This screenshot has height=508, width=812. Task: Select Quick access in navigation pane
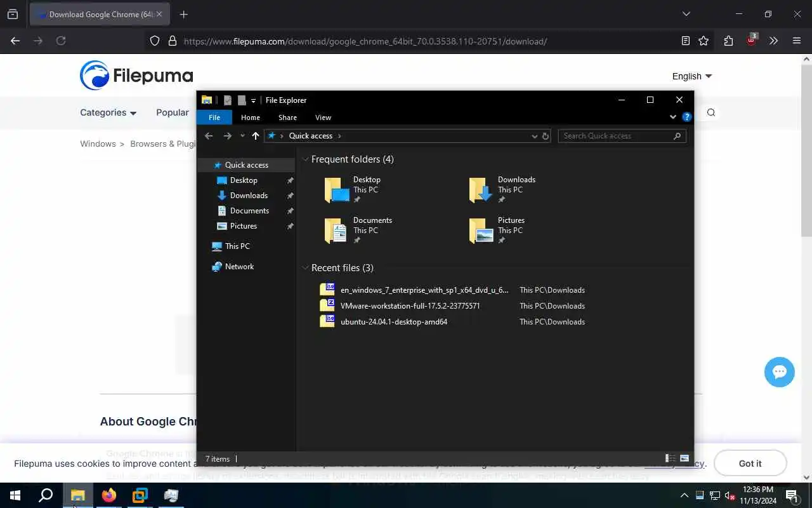click(247, 165)
